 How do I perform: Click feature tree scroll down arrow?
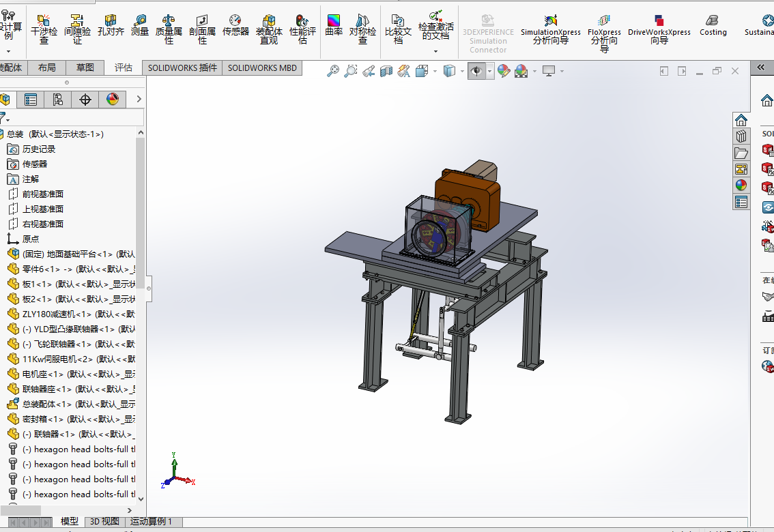coord(141,499)
